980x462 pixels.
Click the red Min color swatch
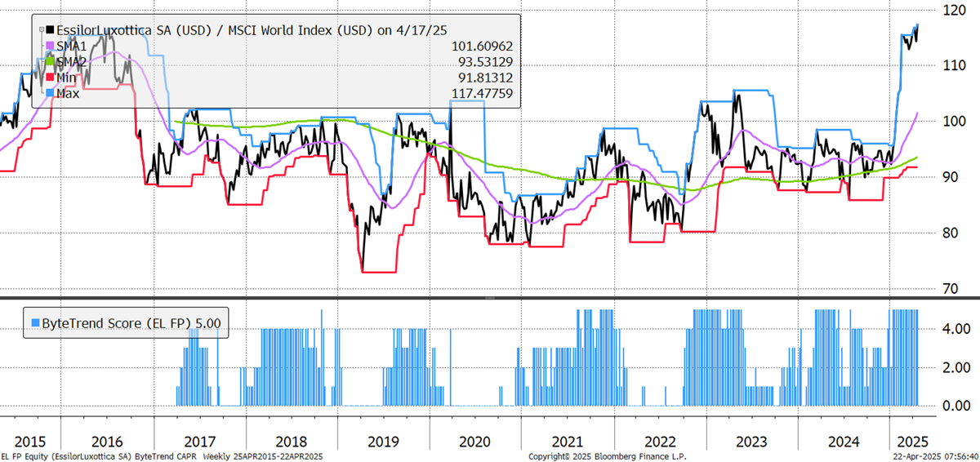pyautogui.click(x=48, y=77)
